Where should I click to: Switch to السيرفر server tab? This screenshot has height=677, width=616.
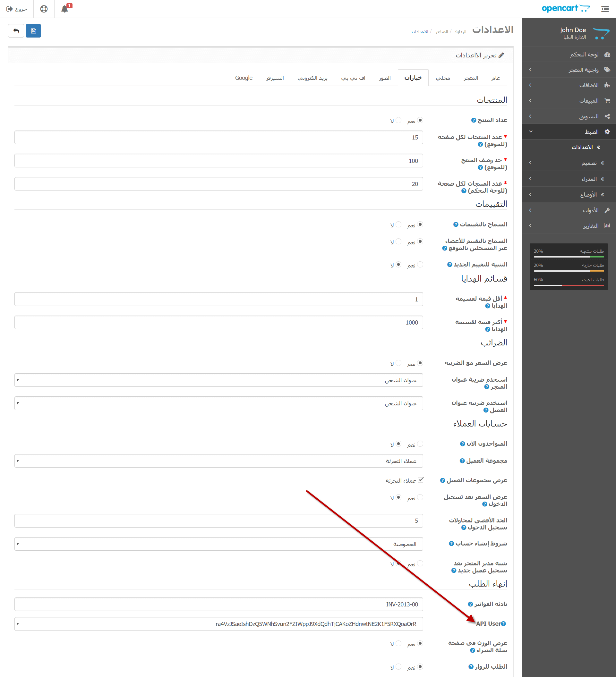[275, 78]
